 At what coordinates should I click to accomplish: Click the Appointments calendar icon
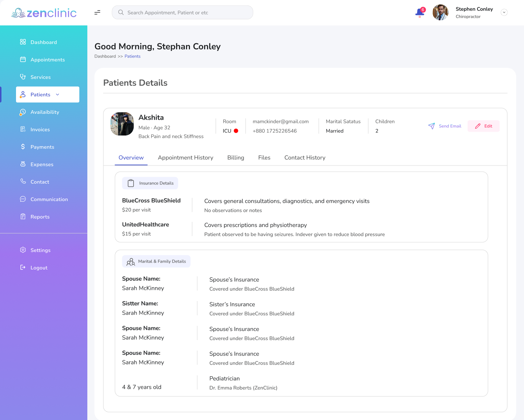coord(23,59)
